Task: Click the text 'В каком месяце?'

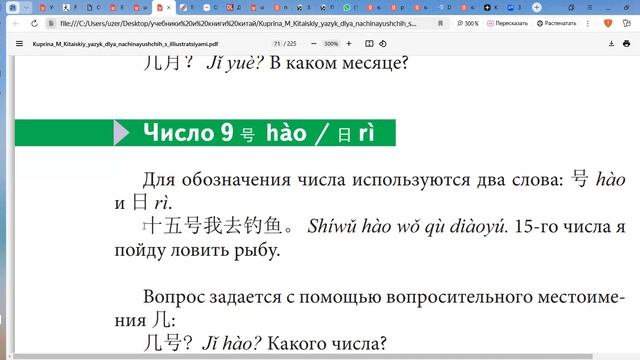Action: point(339,63)
